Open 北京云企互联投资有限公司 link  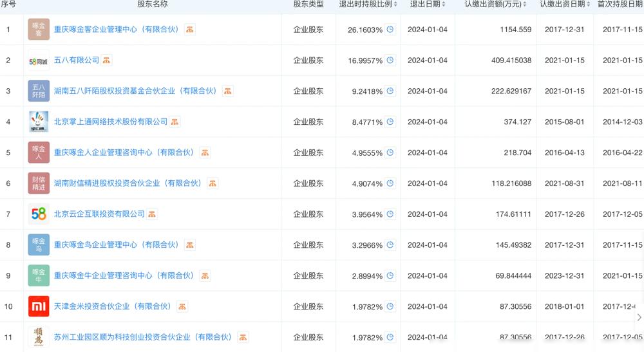pos(99,214)
